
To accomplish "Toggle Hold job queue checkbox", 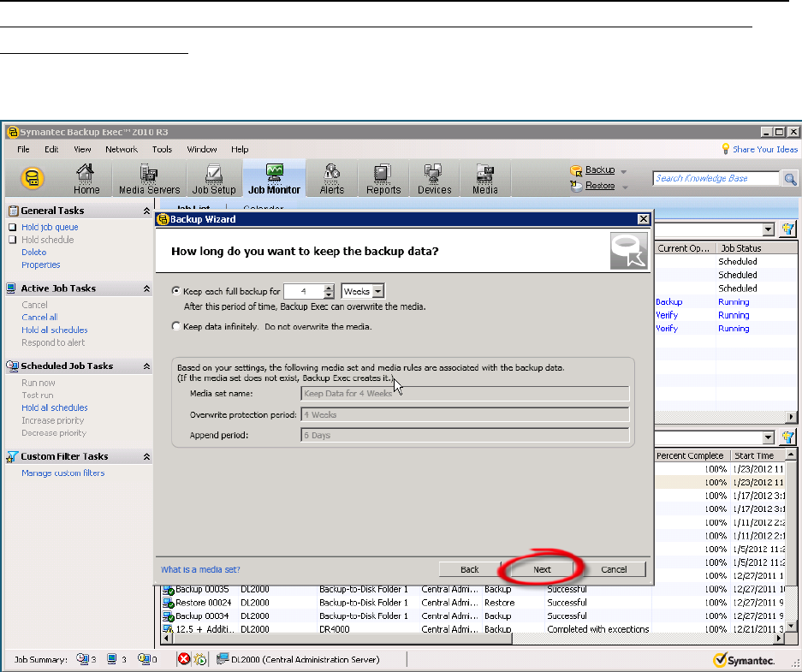I will (13, 227).
